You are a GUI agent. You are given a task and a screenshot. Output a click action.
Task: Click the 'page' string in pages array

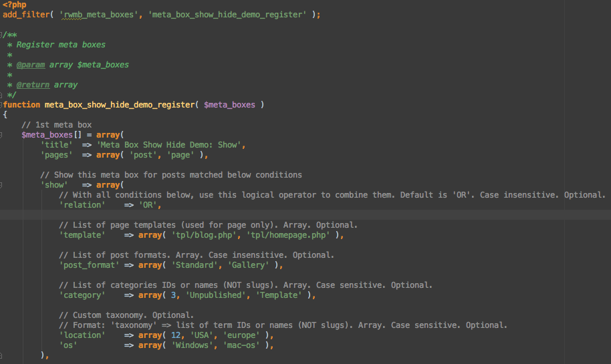click(x=180, y=155)
